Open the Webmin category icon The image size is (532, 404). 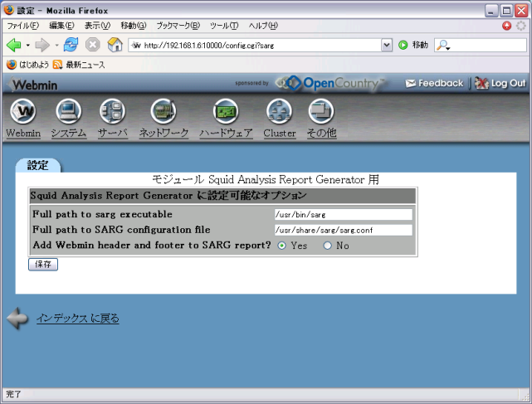[x=25, y=111]
